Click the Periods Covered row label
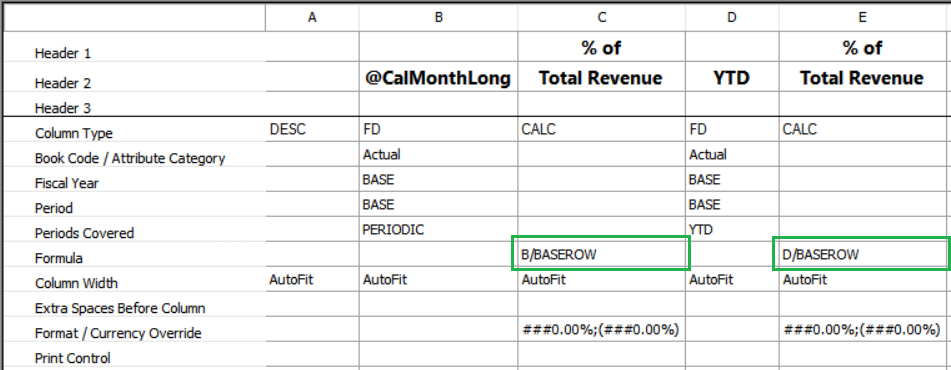Image resolution: width=951 pixels, height=370 pixels. [x=84, y=233]
